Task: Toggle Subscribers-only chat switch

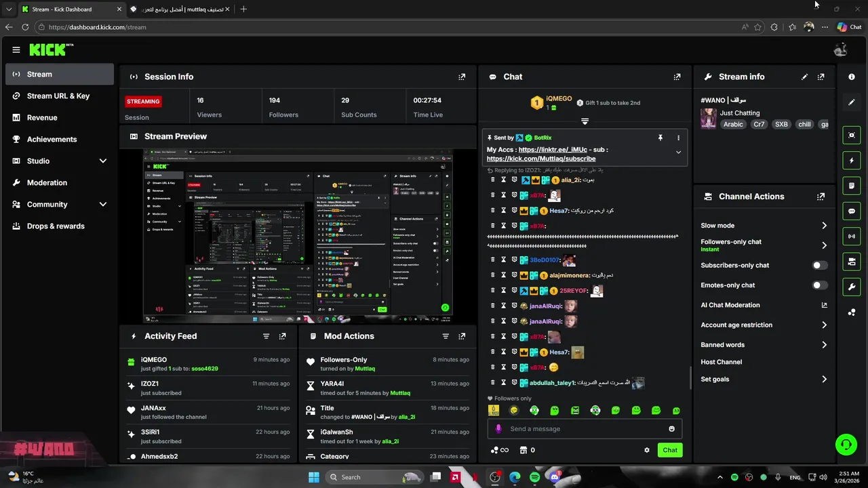Action: pyautogui.click(x=820, y=266)
